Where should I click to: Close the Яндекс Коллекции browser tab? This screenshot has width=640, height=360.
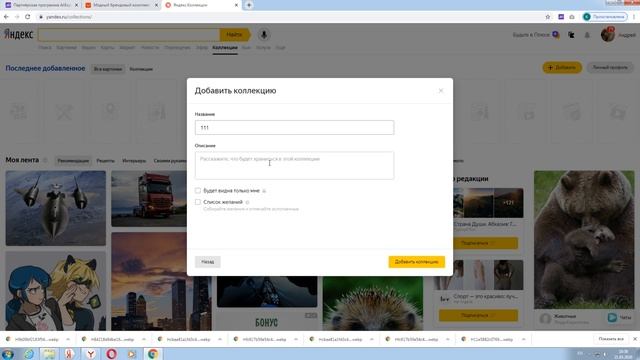coord(236,5)
